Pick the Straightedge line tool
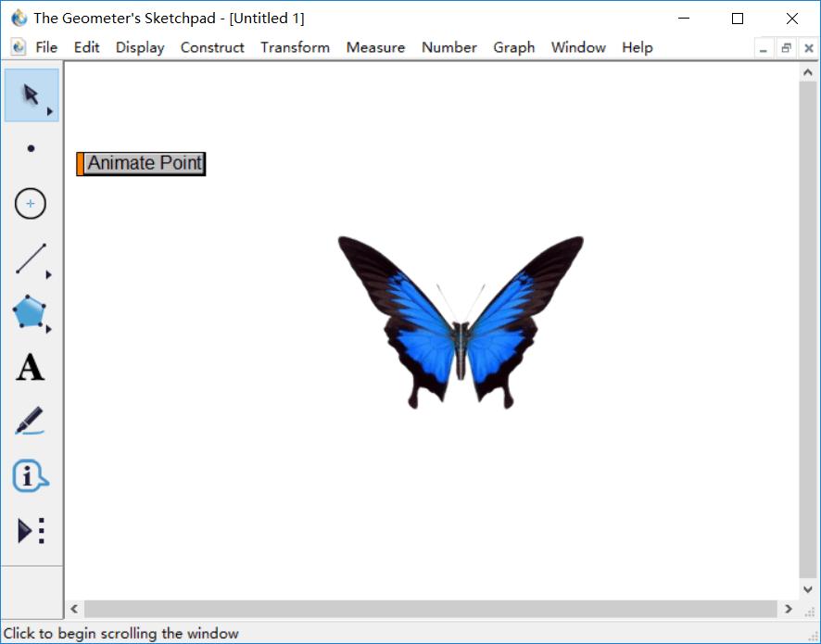The height and width of the screenshot is (644, 821). click(x=31, y=259)
